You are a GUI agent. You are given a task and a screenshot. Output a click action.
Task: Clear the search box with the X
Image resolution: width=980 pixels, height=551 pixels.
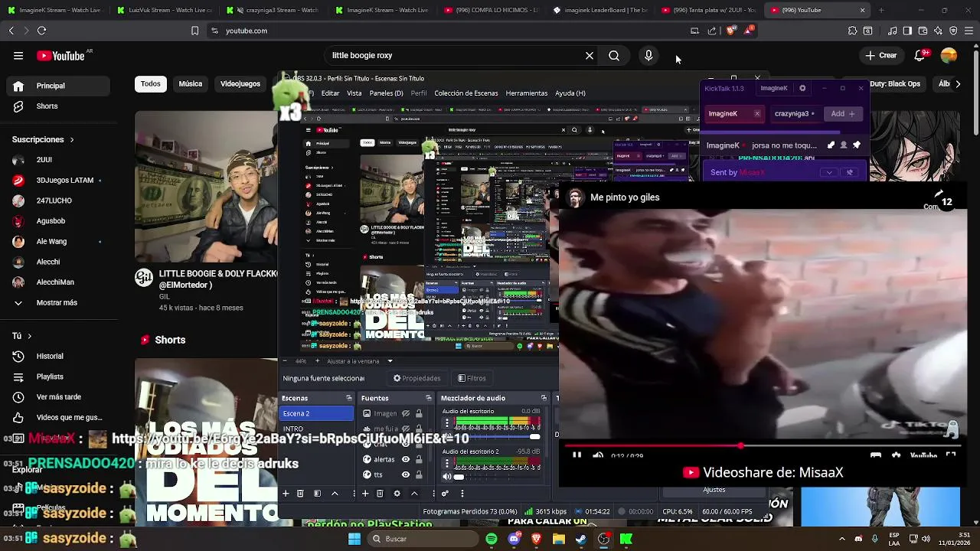click(x=590, y=56)
